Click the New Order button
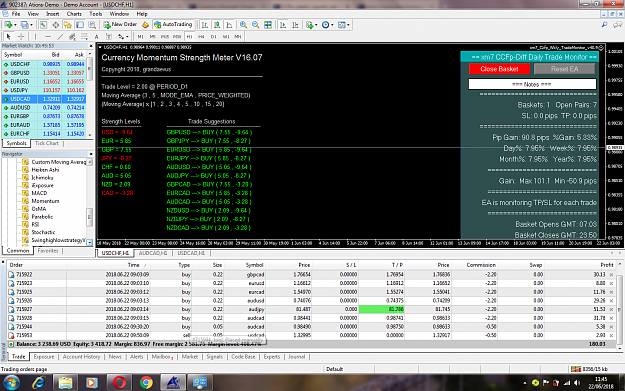The image size is (625, 391). (120, 25)
